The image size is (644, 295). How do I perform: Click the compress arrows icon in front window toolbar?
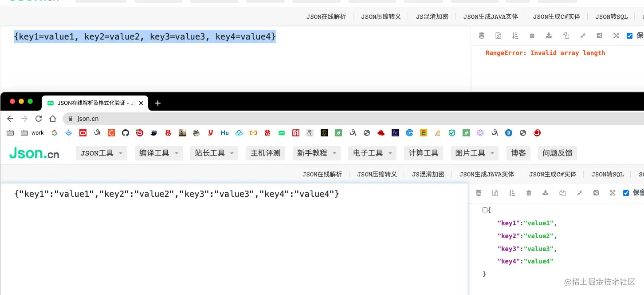click(579, 193)
